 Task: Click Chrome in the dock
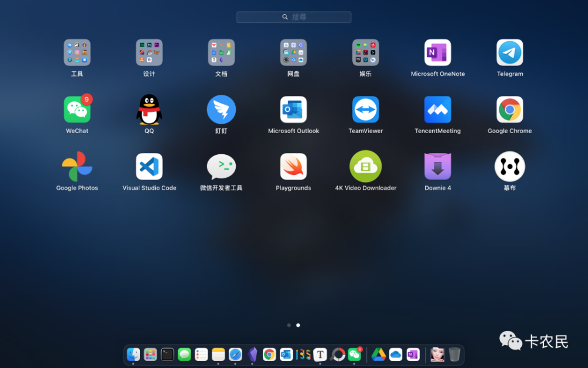point(269,354)
